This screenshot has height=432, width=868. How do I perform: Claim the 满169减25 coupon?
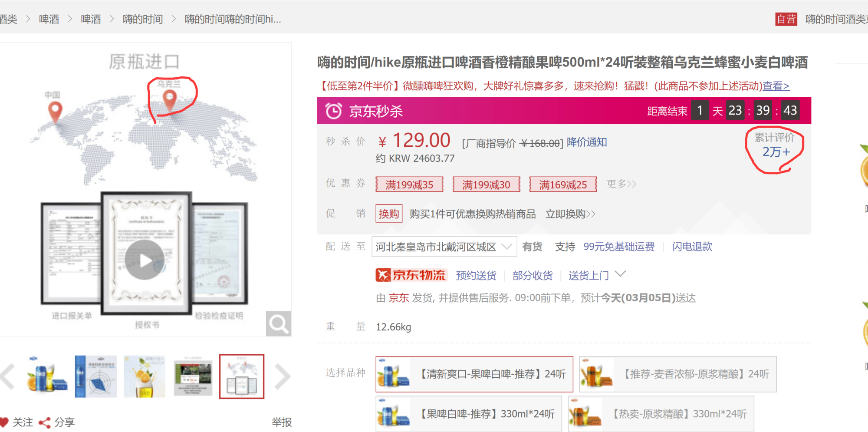[x=563, y=185]
